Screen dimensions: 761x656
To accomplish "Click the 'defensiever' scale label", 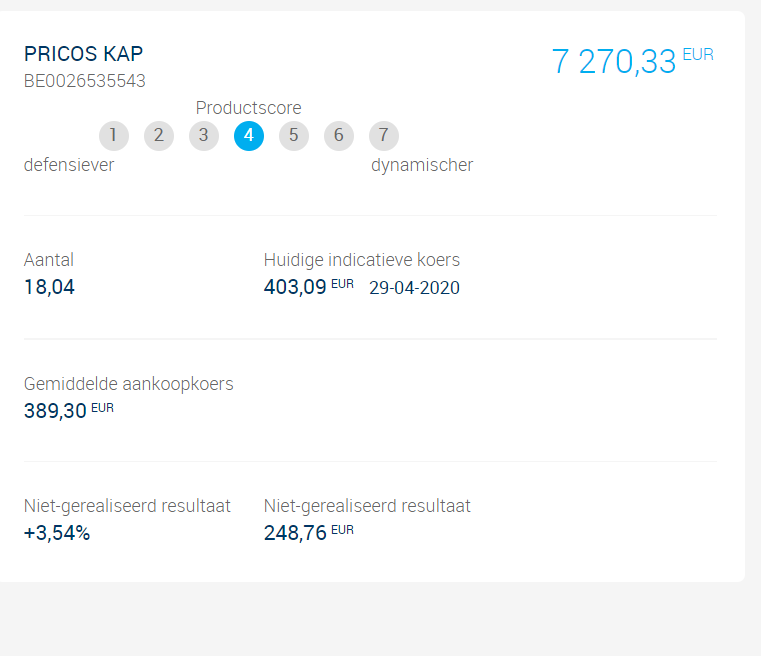I will pos(69,165).
